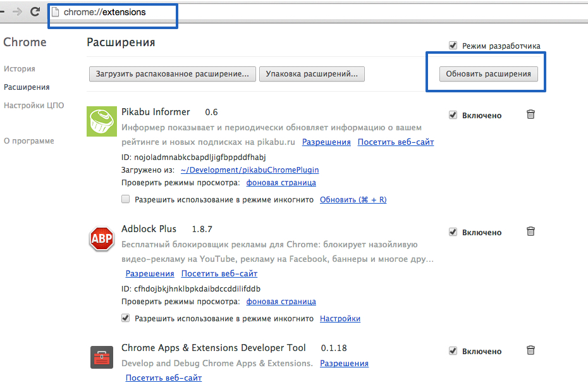Screen dimensions: 588x382
Task: Trash the Chrome Apps & Extensions Developer Tool
Action: (530, 350)
